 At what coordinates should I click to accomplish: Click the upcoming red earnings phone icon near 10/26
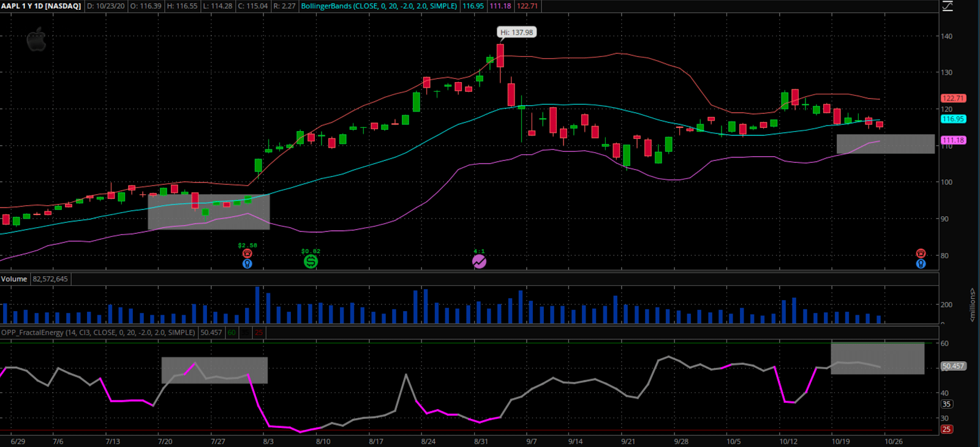(921, 254)
